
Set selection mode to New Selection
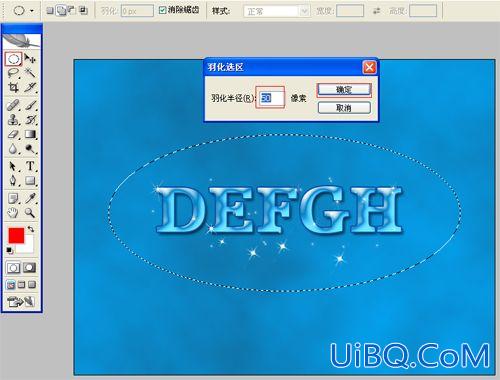(50, 11)
